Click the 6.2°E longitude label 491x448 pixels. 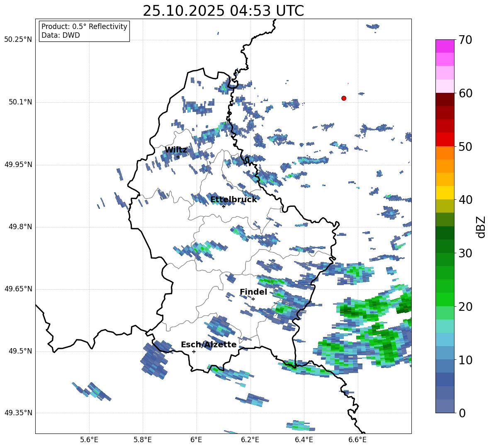(250, 440)
